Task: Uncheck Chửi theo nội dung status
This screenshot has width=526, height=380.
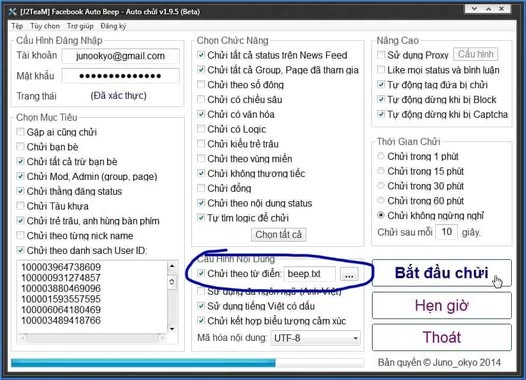Action: coord(201,203)
